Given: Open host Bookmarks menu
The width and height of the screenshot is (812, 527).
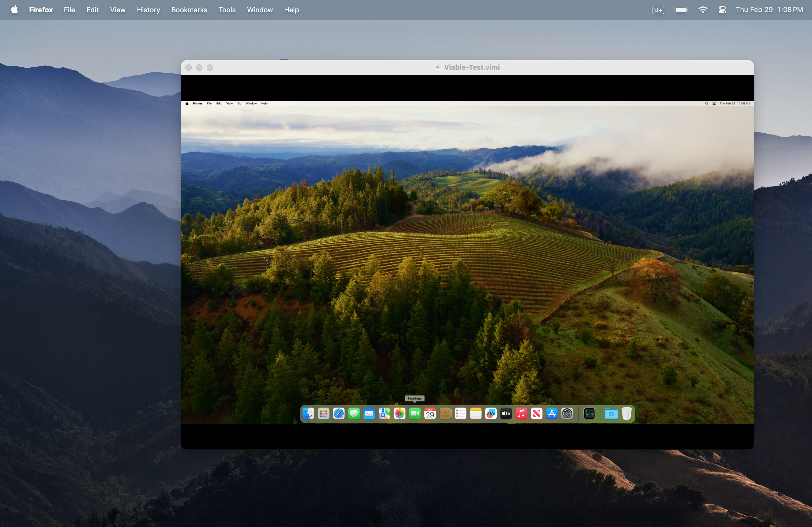Looking at the screenshot, I should coord(189,10).
